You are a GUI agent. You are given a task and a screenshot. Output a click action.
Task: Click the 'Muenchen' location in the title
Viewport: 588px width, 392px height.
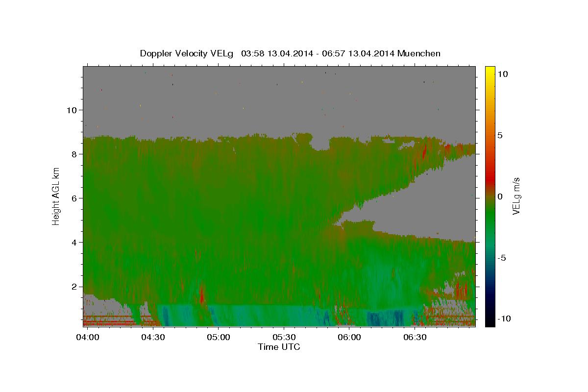pyautogui.click(x=419, y=53)
